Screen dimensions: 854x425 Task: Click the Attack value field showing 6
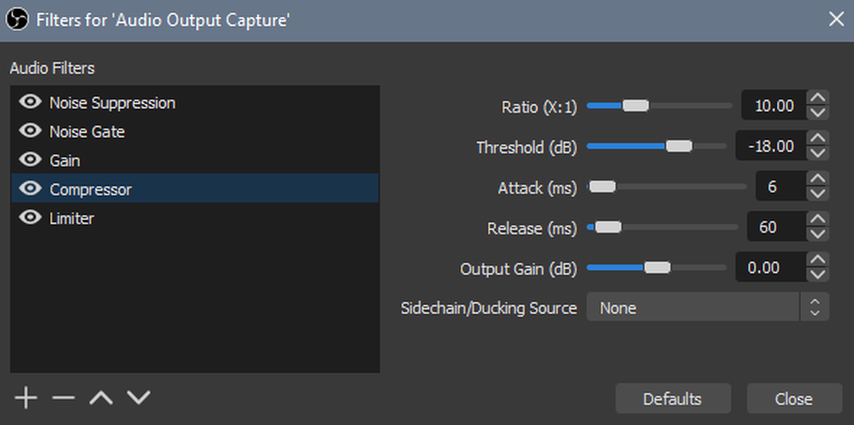(782, 186)
